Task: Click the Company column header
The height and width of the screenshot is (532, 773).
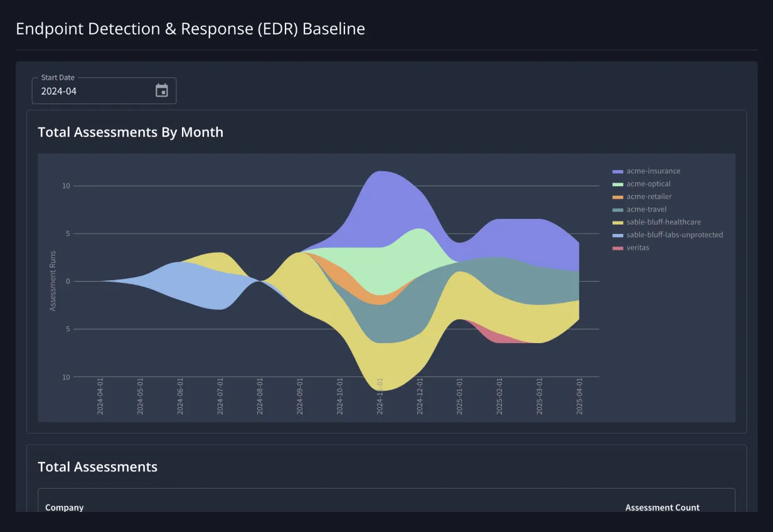Action: point(65,507)
